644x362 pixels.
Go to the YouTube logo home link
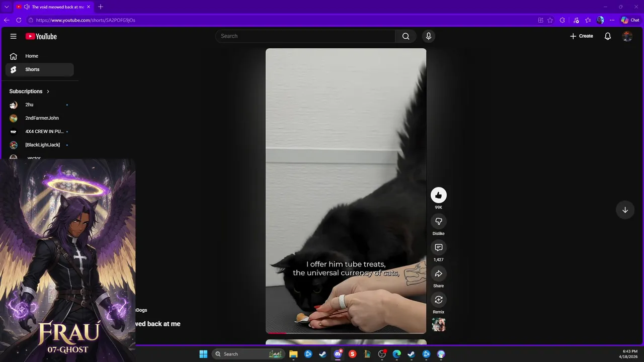41,36
